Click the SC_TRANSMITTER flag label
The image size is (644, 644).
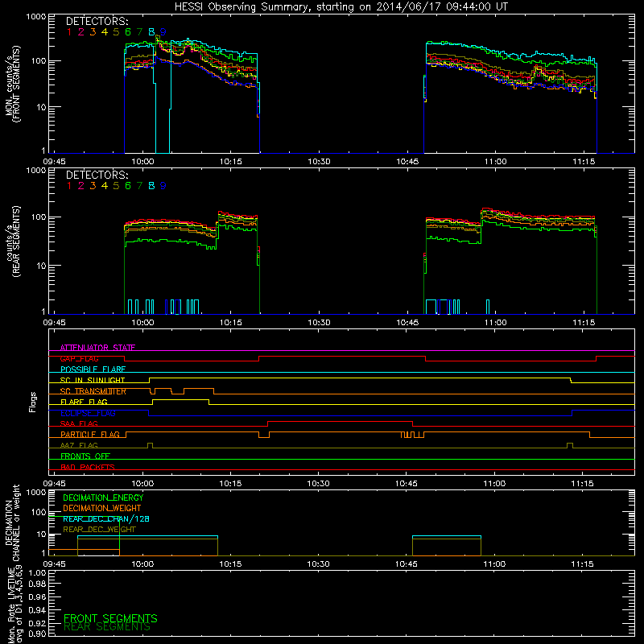pos(93,391)
